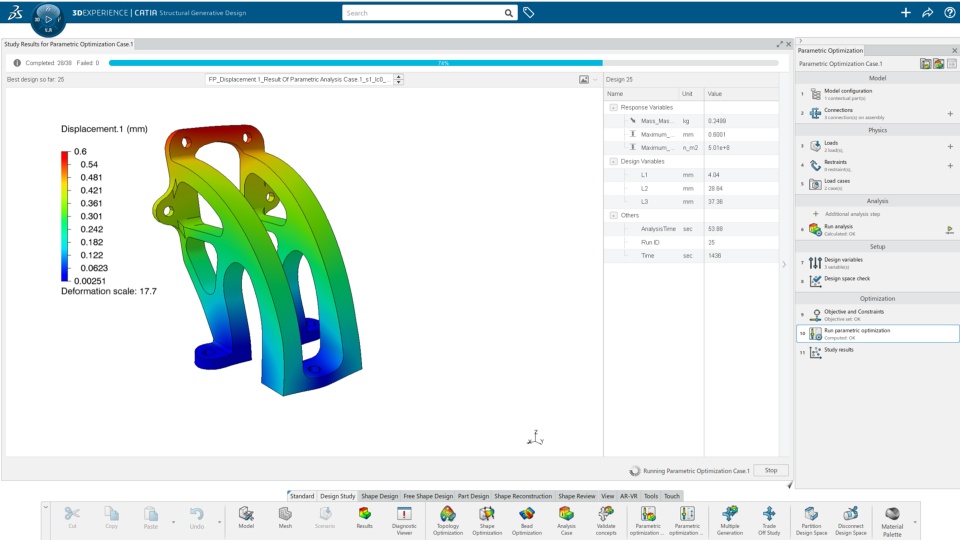Click the image capture icon above the viewer
The width and height of the screenshot is (960, 540).
point(583,80)
